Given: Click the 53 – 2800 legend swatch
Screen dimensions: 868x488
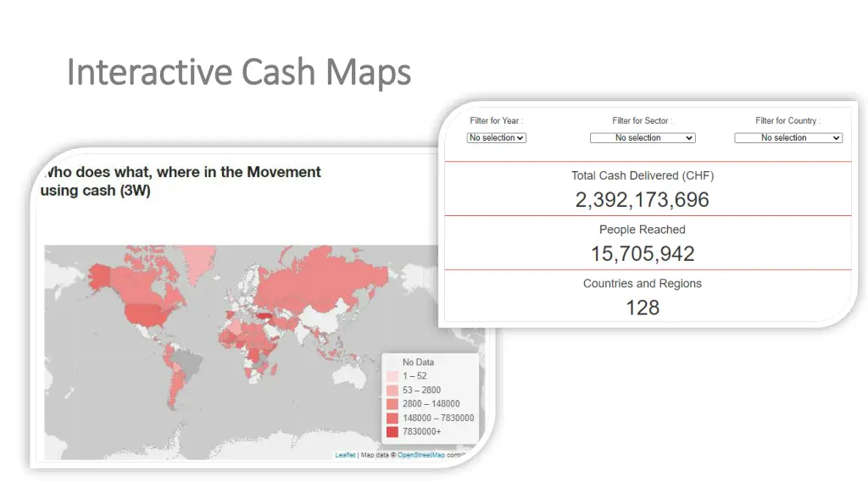Looking at the screenshot, I should [x=392, y=390].
